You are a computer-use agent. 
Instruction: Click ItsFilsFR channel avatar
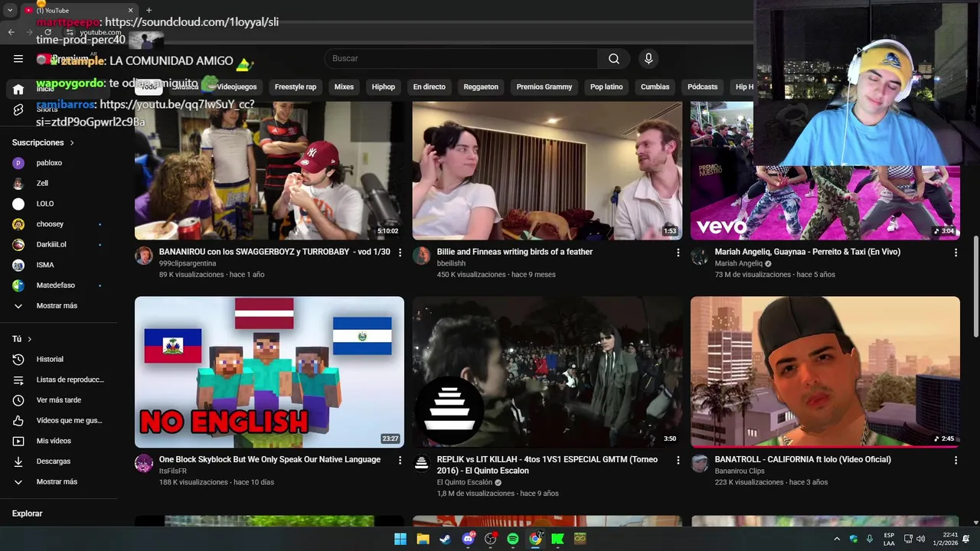click(144, 463)
